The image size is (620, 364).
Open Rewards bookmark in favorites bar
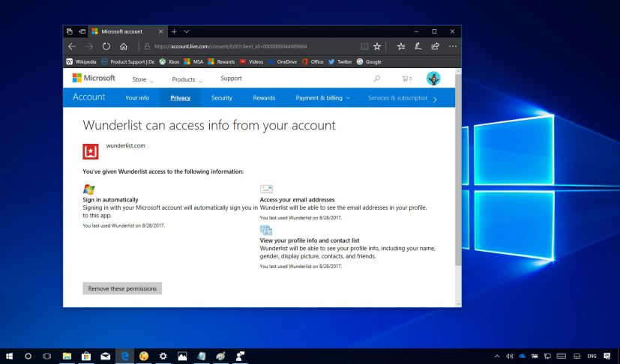[x=221, y=61]
